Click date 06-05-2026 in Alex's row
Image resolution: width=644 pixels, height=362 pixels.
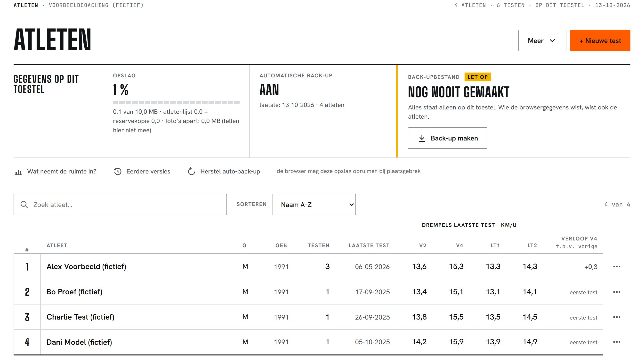(372, 267)
